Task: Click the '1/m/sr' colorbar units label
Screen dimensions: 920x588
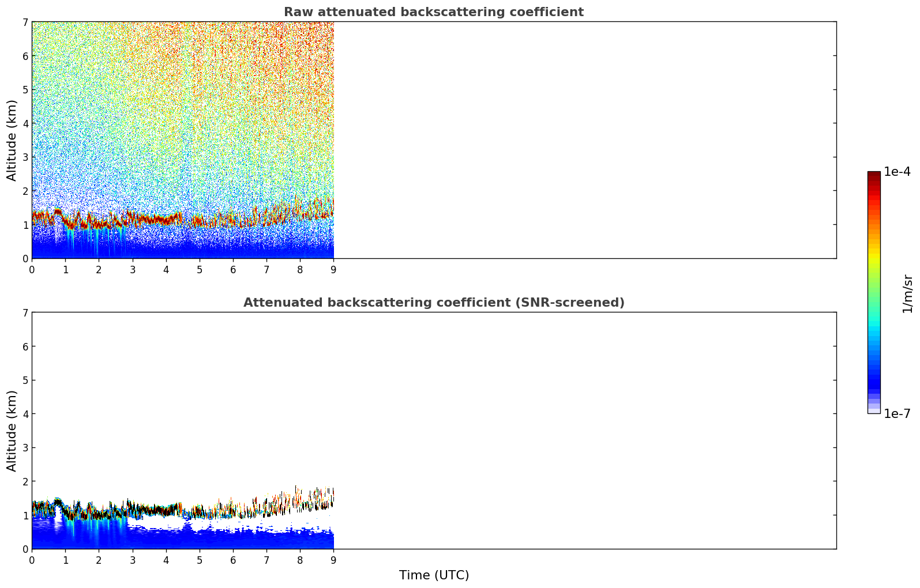Action: tap(907, 293)
